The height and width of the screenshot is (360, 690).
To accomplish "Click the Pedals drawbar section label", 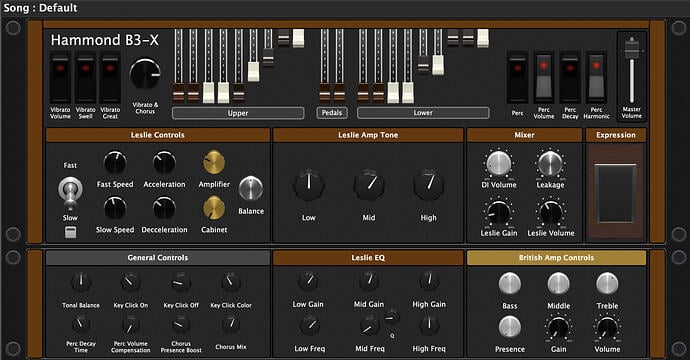I will tap(332, 113).
